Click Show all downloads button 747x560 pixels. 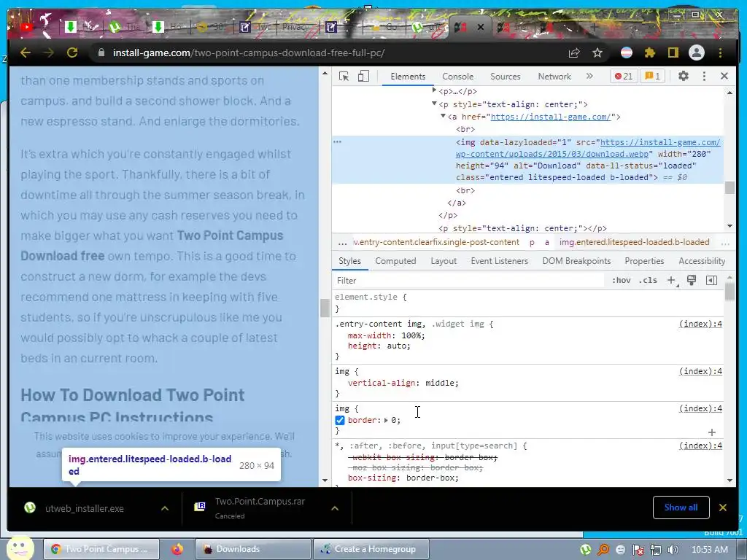coord(681,507)
